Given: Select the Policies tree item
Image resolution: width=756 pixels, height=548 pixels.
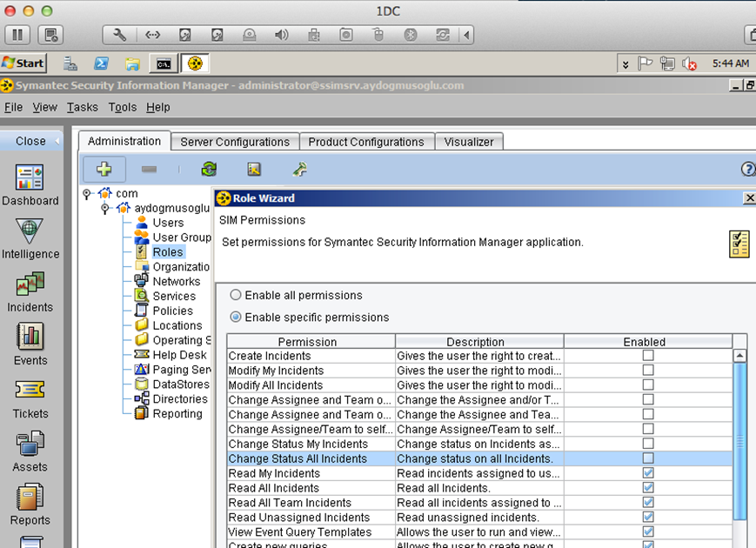Looking at the screenshot, I should click(x=172, y=311).
